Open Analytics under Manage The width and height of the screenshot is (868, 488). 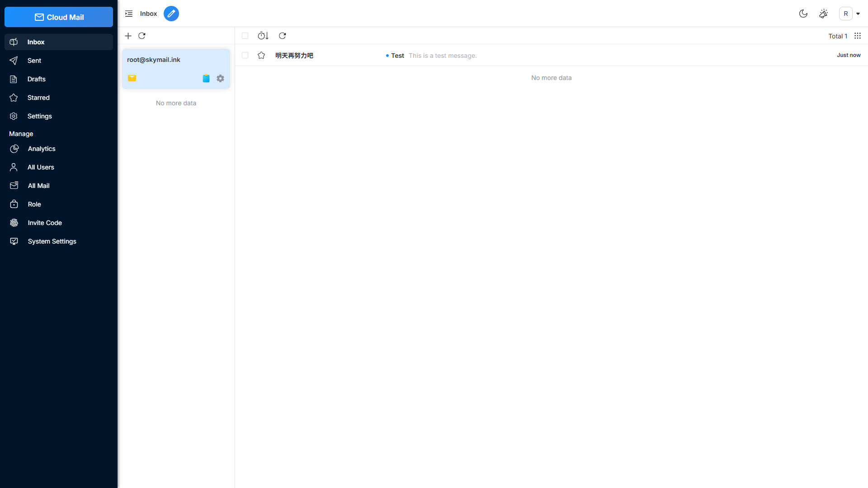coord(42,149)
